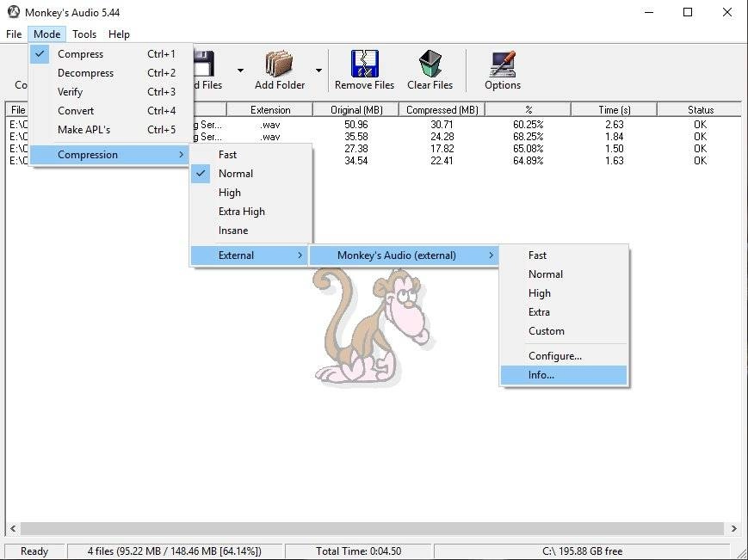Open external Configure... dialog
This screenshot has height=560, width=748.
(564, 356)
